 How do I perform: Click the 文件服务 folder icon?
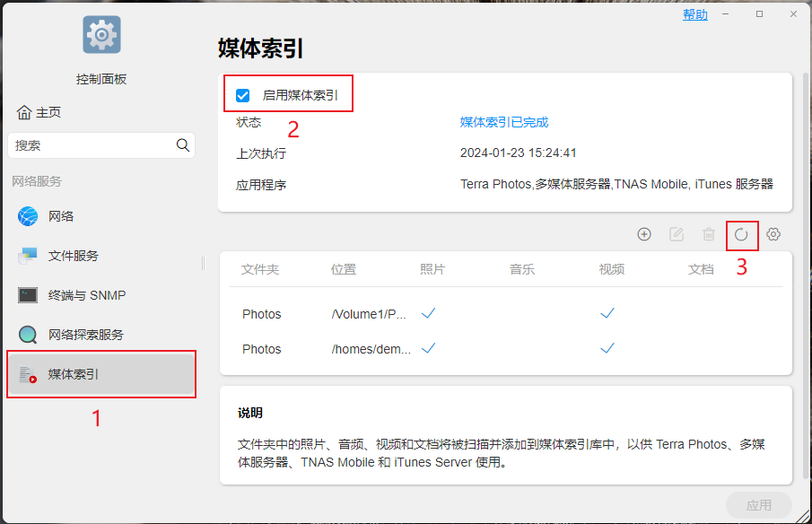point(28,256)
